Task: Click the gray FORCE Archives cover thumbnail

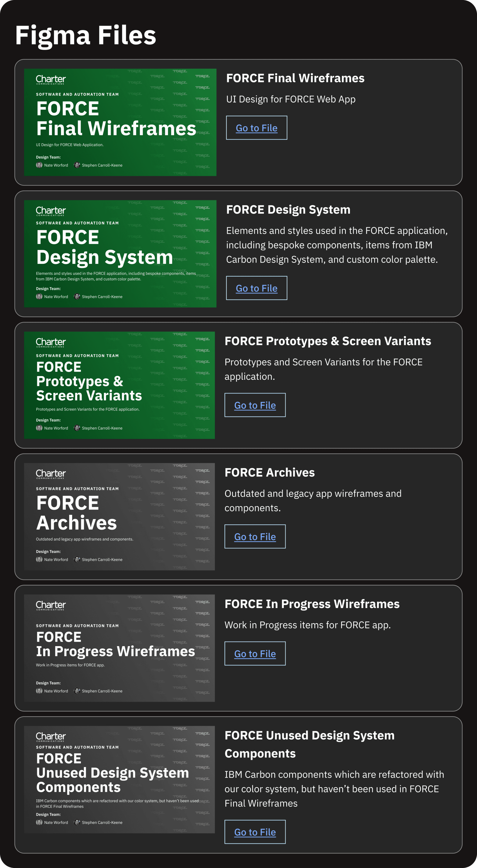Action: [119, 517]
